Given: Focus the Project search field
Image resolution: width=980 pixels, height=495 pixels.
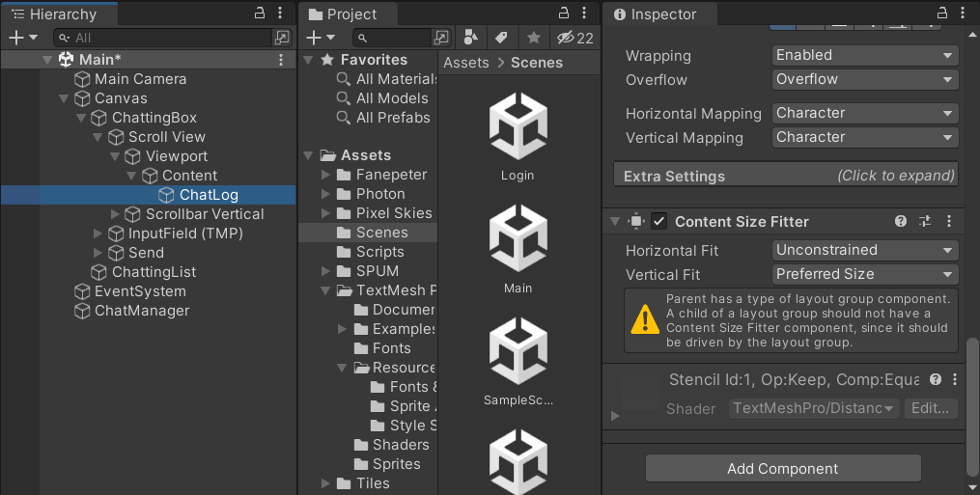Looking at the screenshot, I should (392, 38).
